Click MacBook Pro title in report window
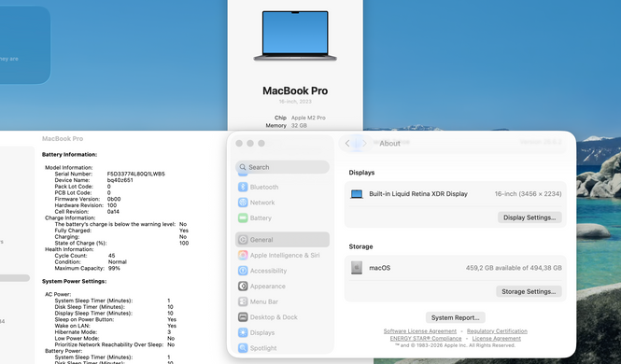The width and height of the screenshot is (621, 364). click(63, 138)
